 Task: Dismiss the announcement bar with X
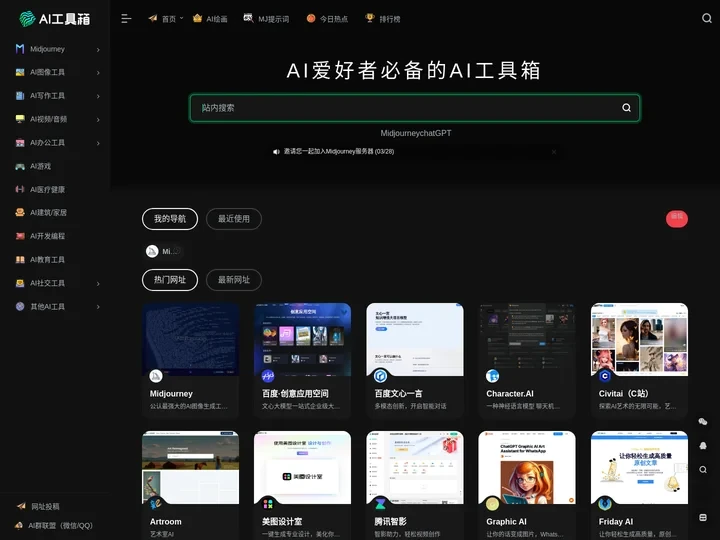554,152
